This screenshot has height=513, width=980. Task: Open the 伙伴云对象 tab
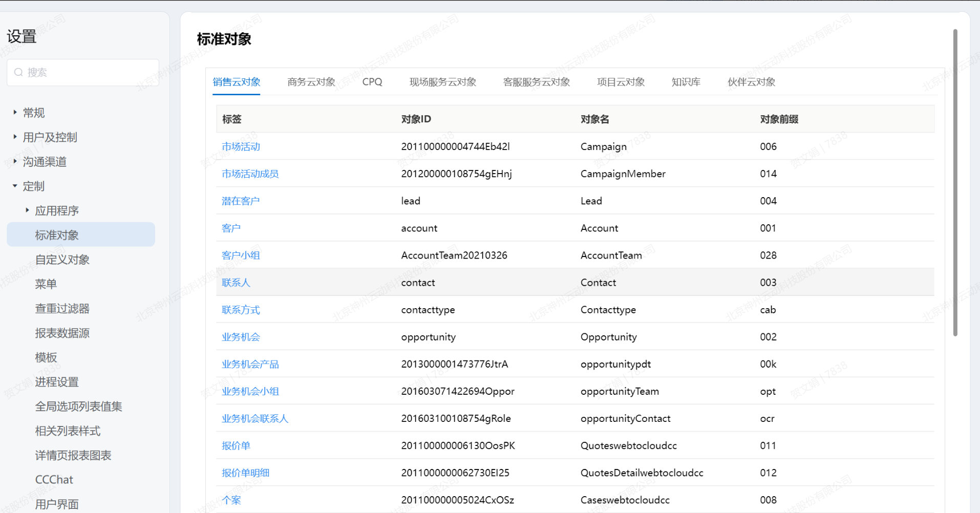pos(751,82)
